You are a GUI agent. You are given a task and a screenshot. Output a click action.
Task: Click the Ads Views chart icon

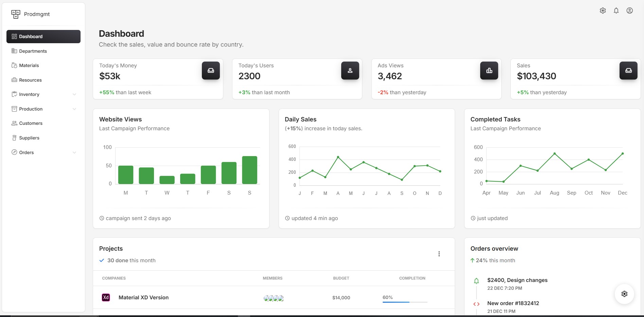point(489,71)
